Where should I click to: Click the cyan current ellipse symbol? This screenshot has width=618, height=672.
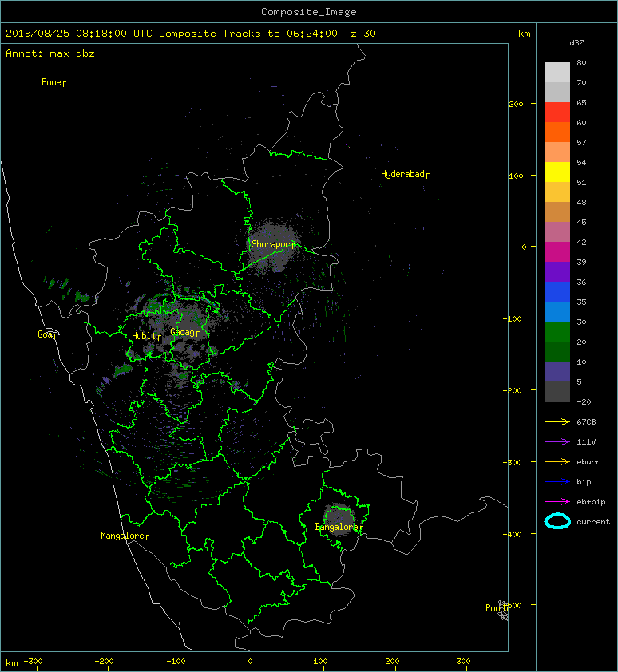[x=557, y=521]
